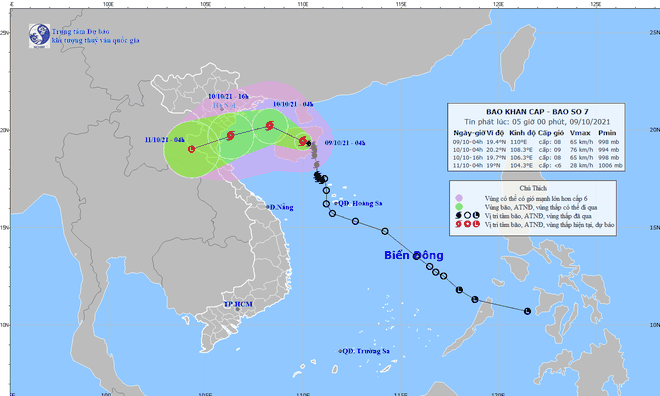
Task: Click the purple legend circle for strong wind zone
Action: [x=459, y=198]
